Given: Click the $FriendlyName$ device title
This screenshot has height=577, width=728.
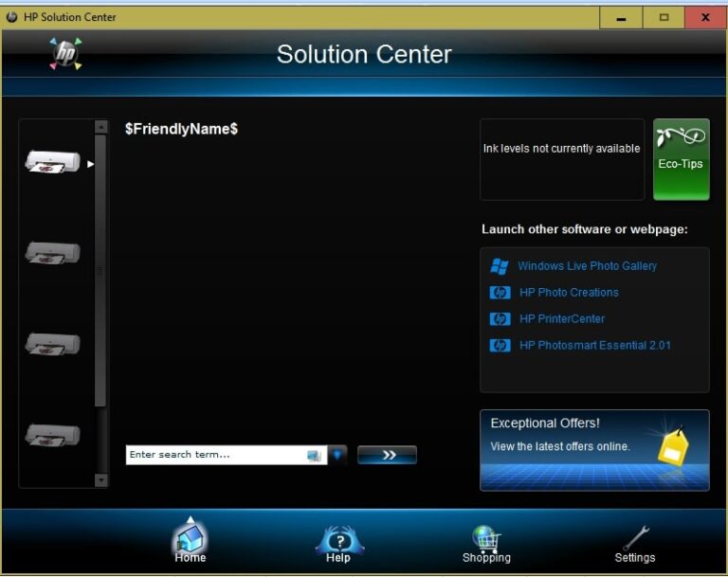Looking at the screenshot, I should click(181, 129).
